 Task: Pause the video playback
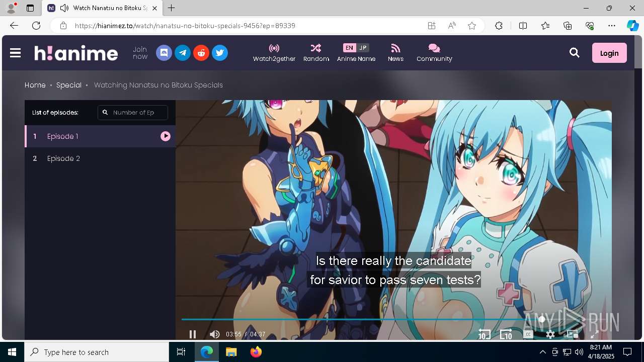(192, 334)
